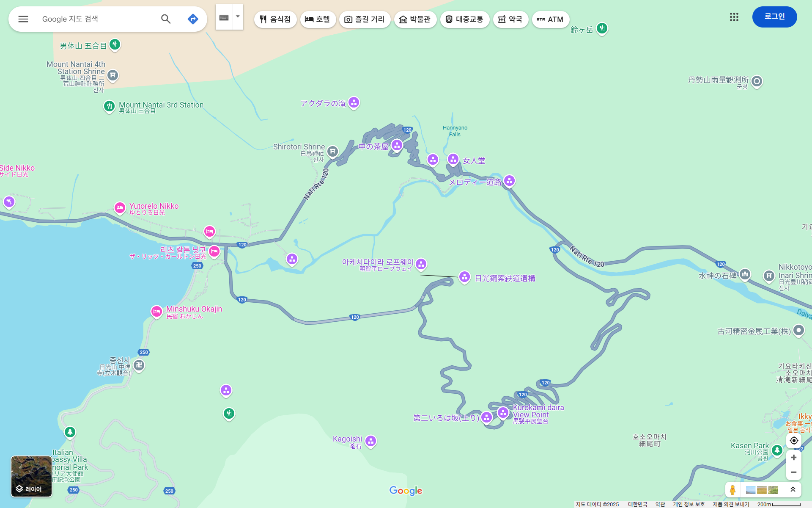Click the search magnifier icon
The height and width of the screenshot is (508, 812).
pos(166,19)
